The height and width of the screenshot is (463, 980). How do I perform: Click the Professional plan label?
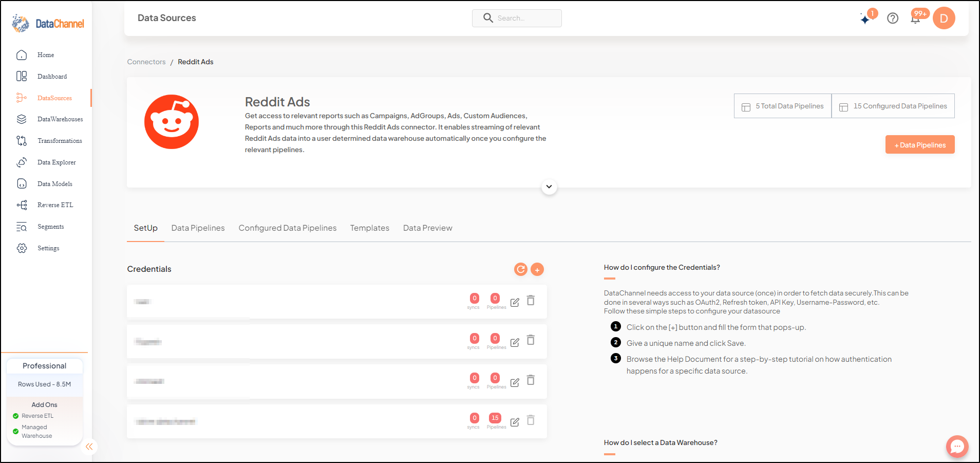[x=45, y=366]
